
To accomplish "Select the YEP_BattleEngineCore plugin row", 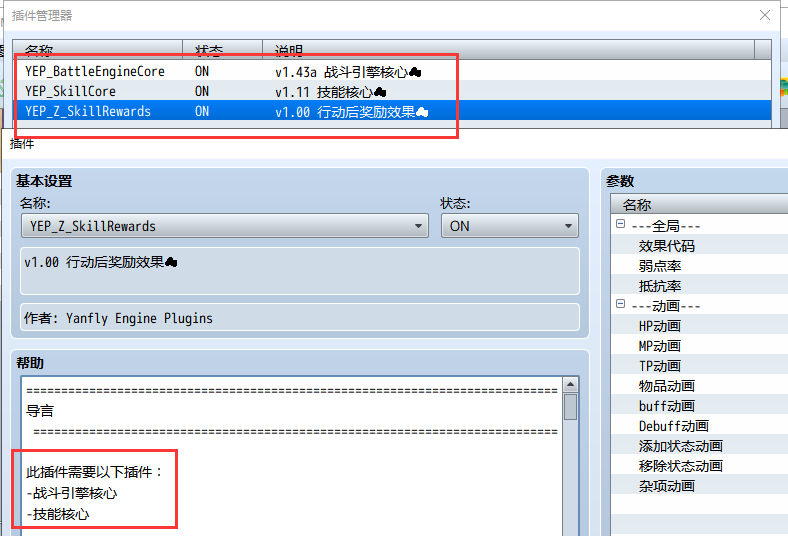I will [x=392, y=71].
